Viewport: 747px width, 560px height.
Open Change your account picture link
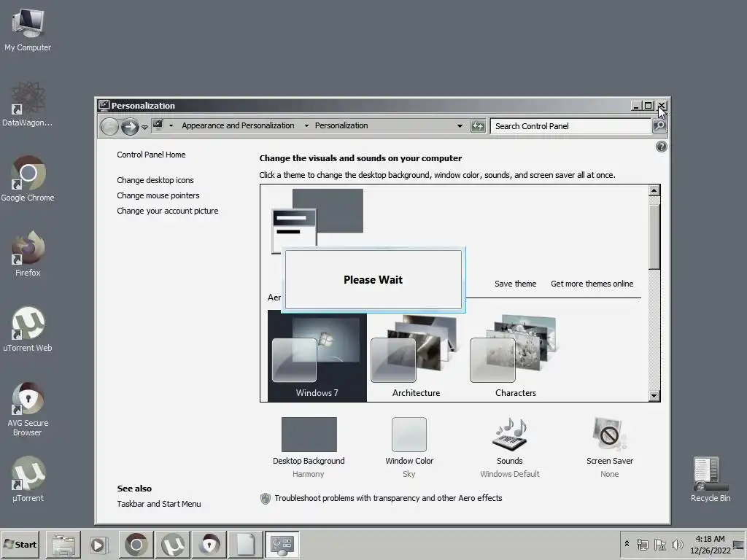(x=168, y=211)
